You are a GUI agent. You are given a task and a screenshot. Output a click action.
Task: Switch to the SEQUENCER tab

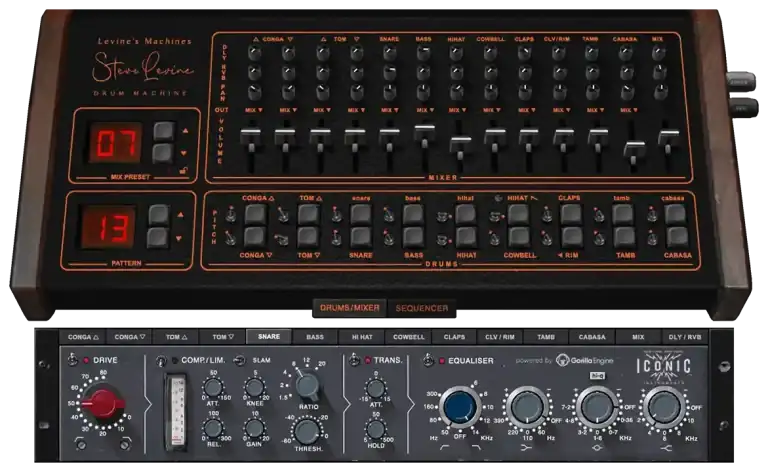(x=422, y=308)
